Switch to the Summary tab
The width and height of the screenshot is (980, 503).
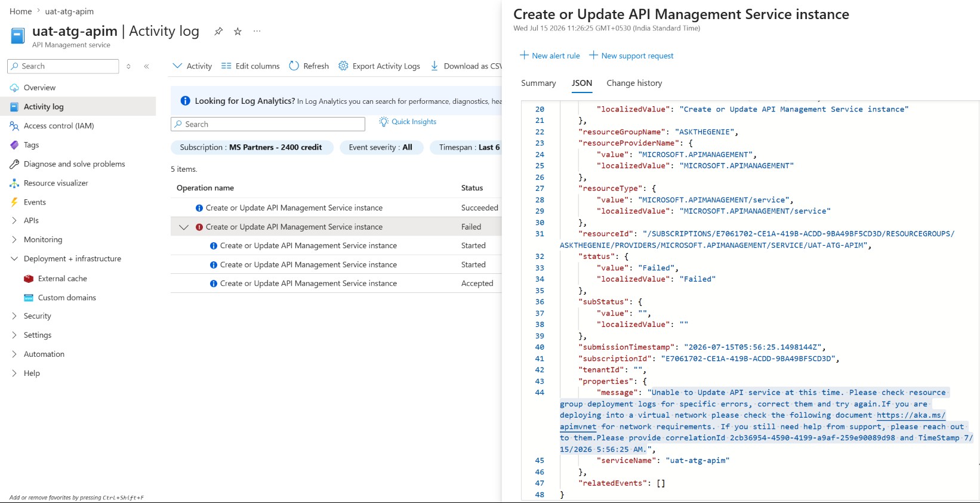tap(538, 83)
